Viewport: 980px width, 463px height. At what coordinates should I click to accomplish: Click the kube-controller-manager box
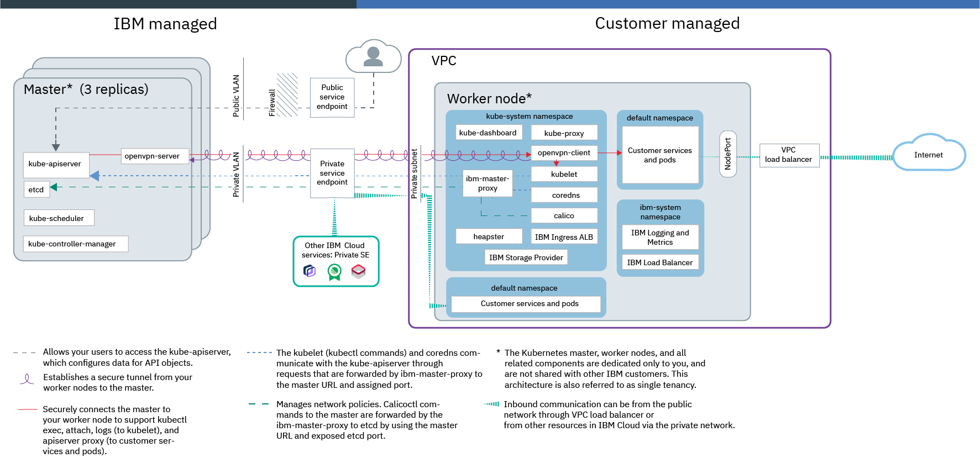tap(76, 244)
